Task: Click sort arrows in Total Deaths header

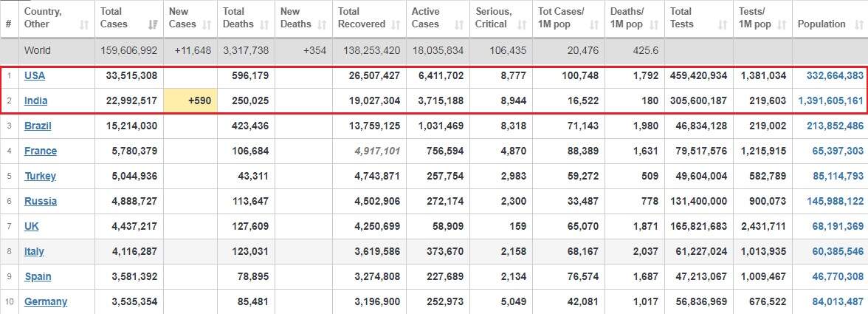Action: tap(266, 24)
